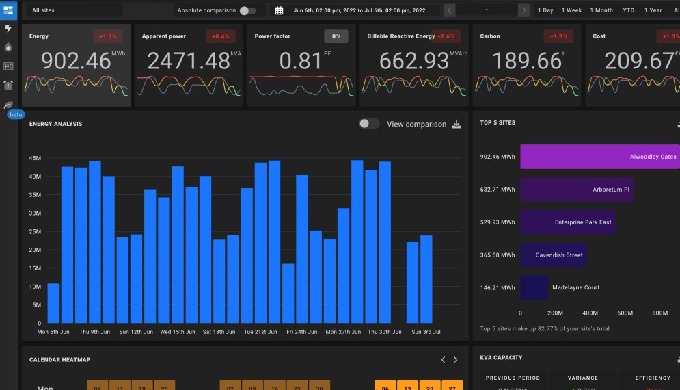Click the Power factor 0% badge
Viewport: 680px width, 390px height.
click(x=336, y=36)
